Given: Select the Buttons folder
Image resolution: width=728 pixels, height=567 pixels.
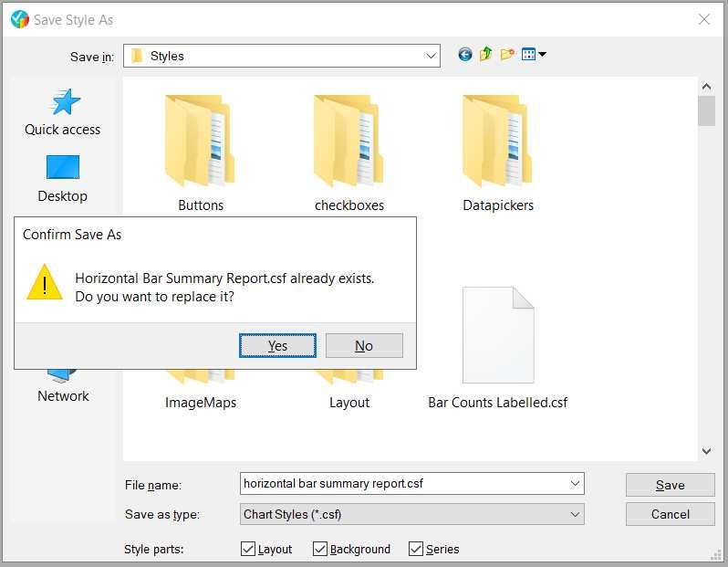Looking at the screenshot, I should tap(200, 153).
